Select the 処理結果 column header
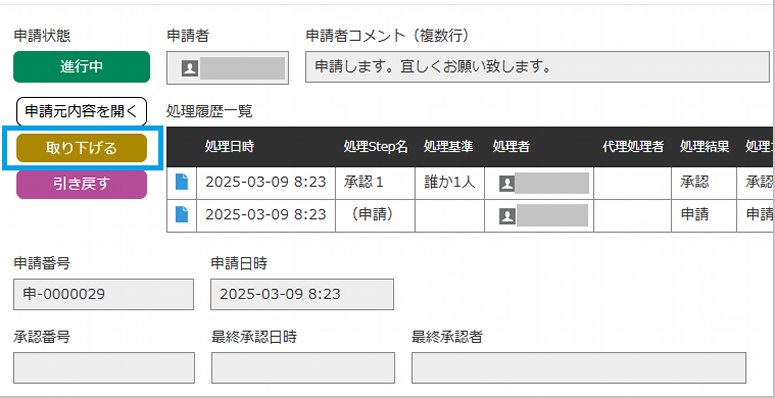 pyautogui.click(x=704, y=147)
